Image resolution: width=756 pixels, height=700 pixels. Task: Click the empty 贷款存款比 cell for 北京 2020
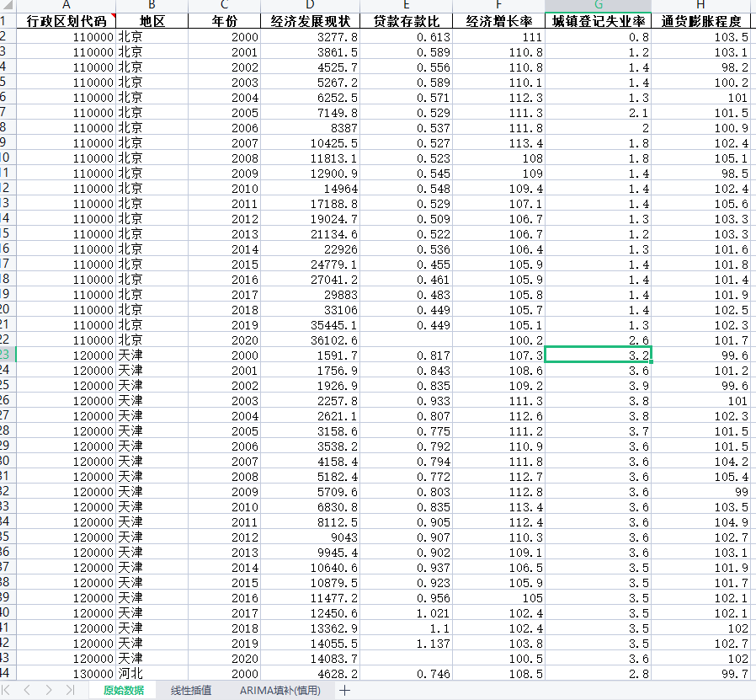pyautogui.click(x=407, y=340)
